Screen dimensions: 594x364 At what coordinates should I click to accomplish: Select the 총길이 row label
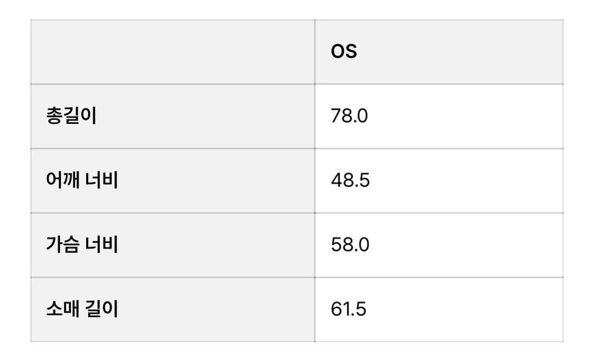71,116
